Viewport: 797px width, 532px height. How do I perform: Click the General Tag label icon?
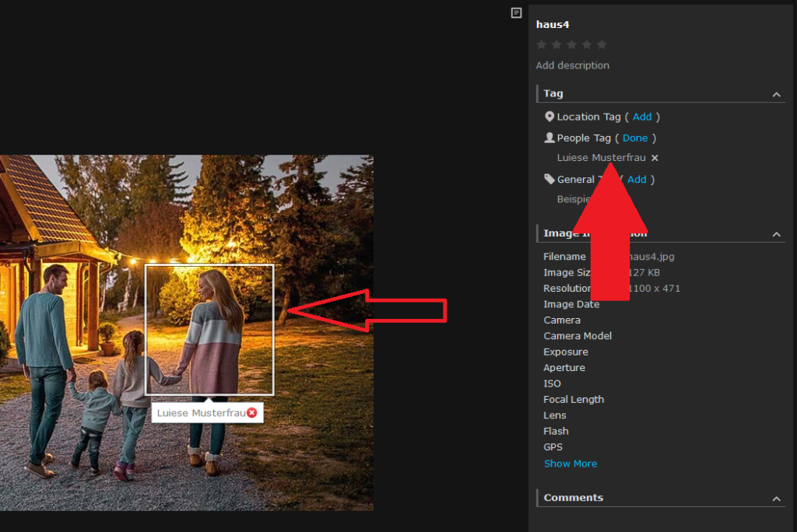point(549,179)
